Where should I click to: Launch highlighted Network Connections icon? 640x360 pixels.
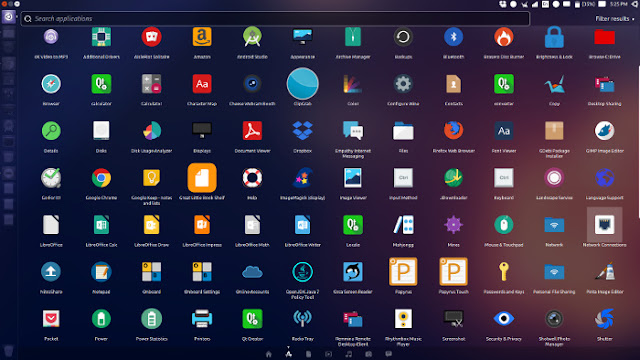(604, 225)
